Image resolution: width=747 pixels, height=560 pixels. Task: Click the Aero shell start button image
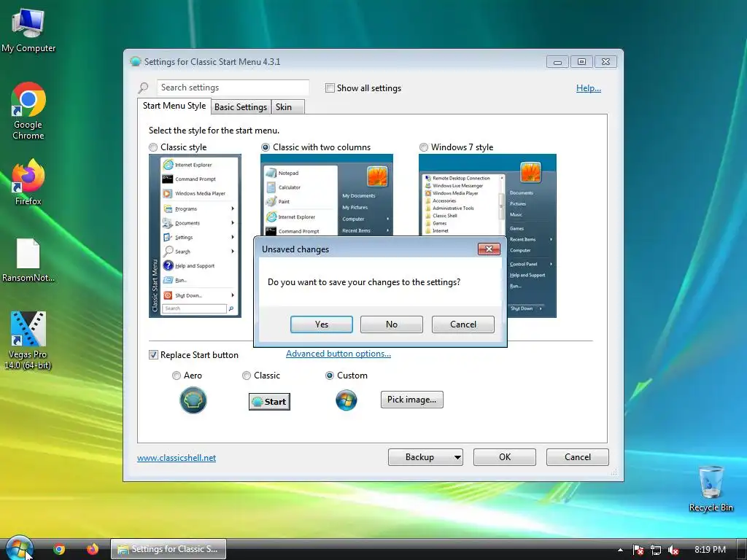pyautogui.click(x=193, y=400)
